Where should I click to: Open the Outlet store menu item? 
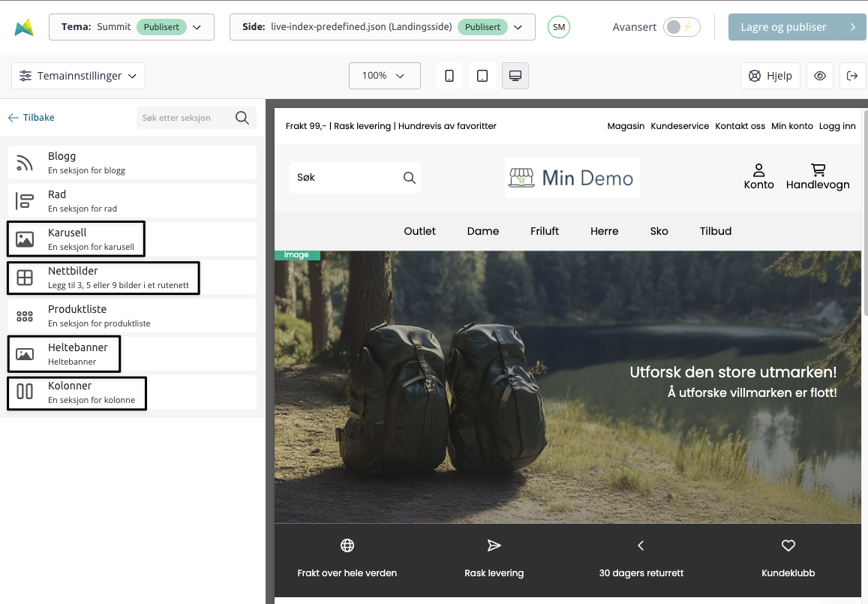click(419, 231)
